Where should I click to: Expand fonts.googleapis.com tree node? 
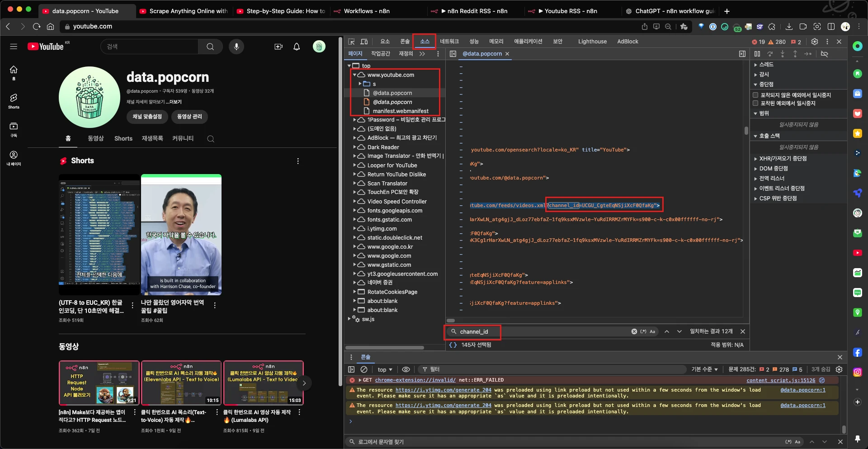tap(355, 210)
